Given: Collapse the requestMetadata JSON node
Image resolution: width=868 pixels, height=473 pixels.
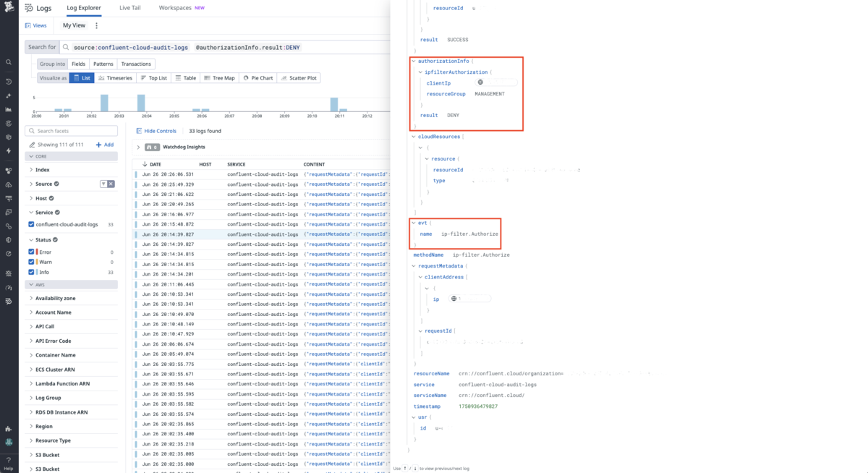Looking at the screenshot, I should tap(414, 265).
